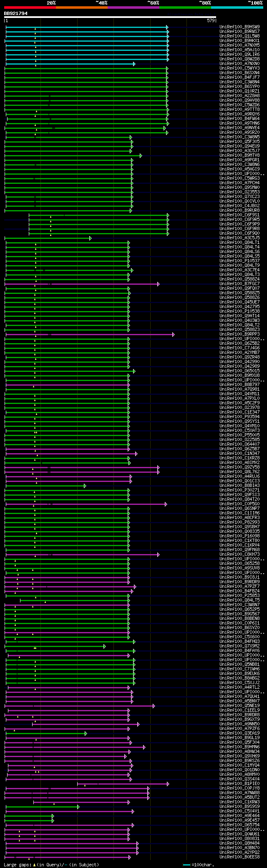Select the UniRef100_C1N347 label
The image size is (267, 868).
pos(239,454)
